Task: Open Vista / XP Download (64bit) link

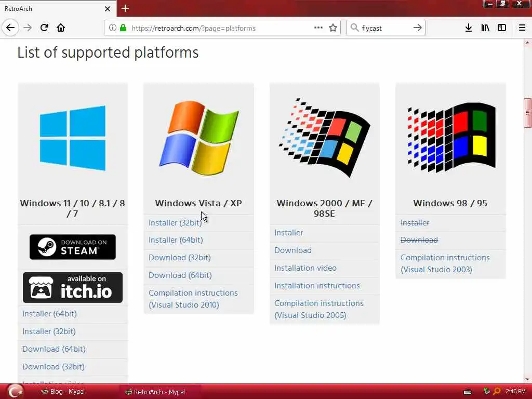Action: (180, 275)
